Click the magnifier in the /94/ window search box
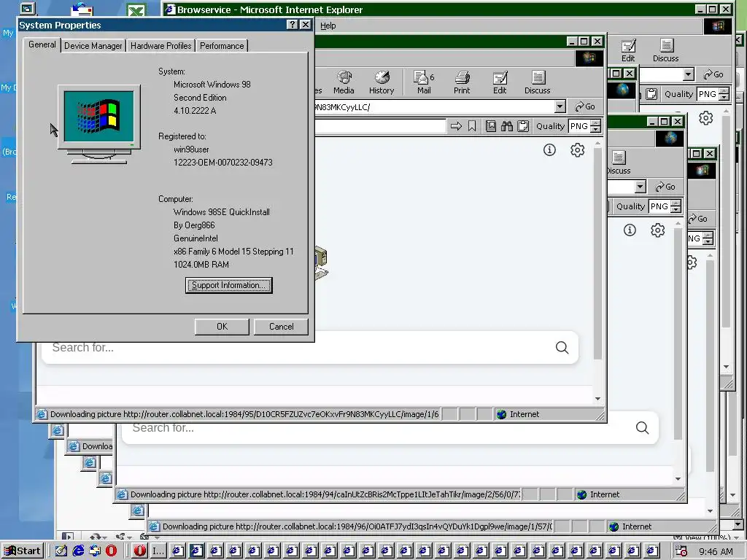Screen dimensions: 747x560 tap(642, 427)
